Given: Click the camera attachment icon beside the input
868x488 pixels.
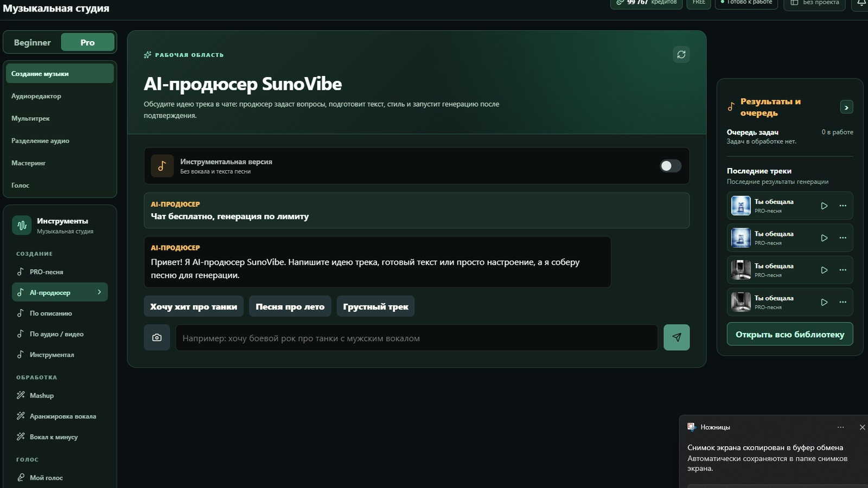Looking at the screenshot, I should pyautogui.click(x=157, y=338).
